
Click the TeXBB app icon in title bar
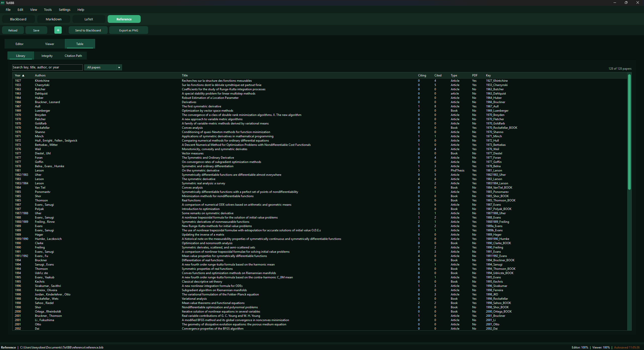coord(3,3)
